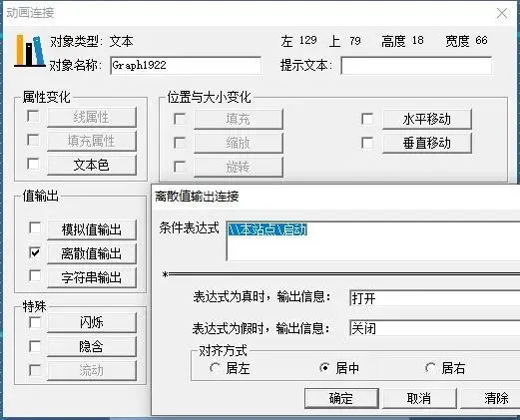Tick the 缩放 checkbox
Viewport: 520px width, 420px height.
tap(180, 143)
